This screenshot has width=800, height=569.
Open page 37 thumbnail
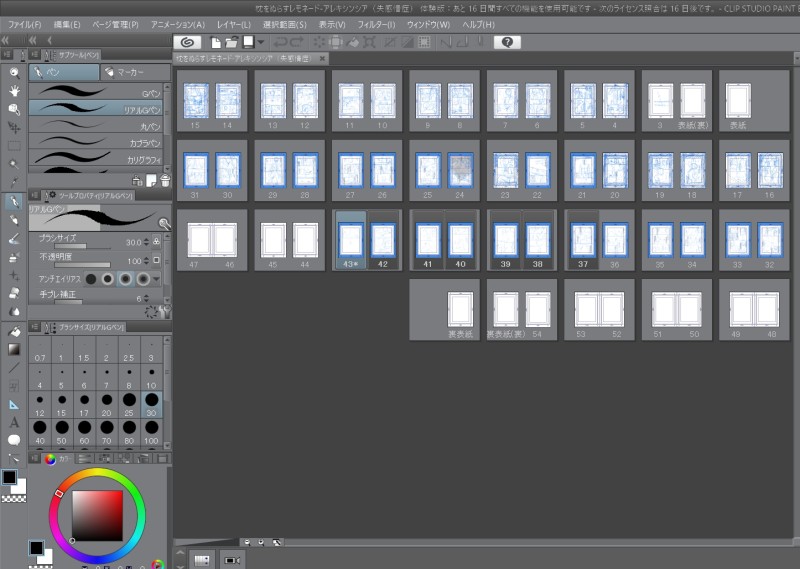tap(583, 240)
